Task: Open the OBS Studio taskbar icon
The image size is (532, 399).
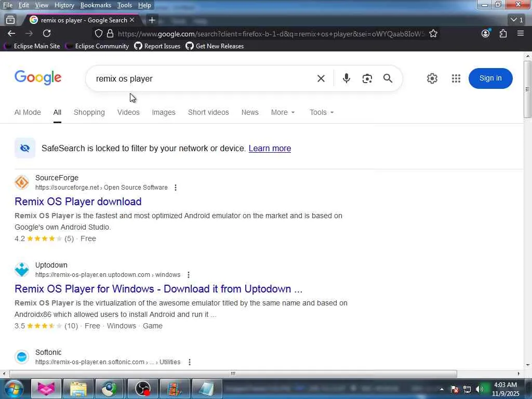Action: pyautogui.click(x=142, y=389)
